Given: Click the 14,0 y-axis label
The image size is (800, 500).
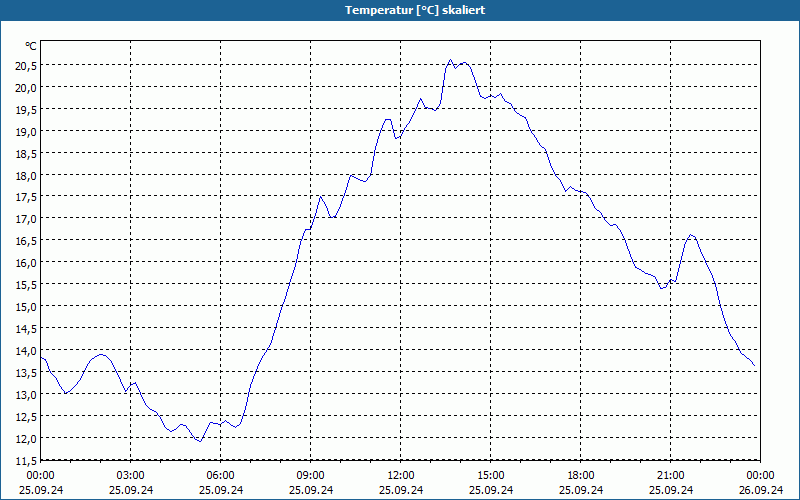Looking at the screenshot, I should (x=27, y=351).
